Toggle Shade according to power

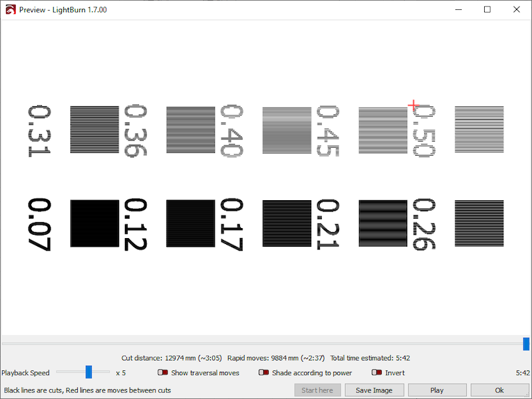(x=263, y=373)
